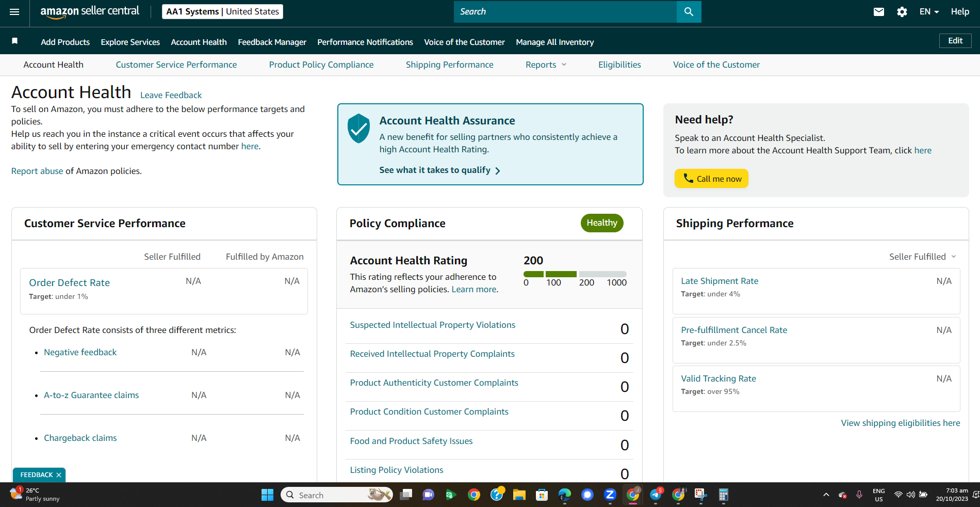Open Zoom app from taskbar

(610, 495)
